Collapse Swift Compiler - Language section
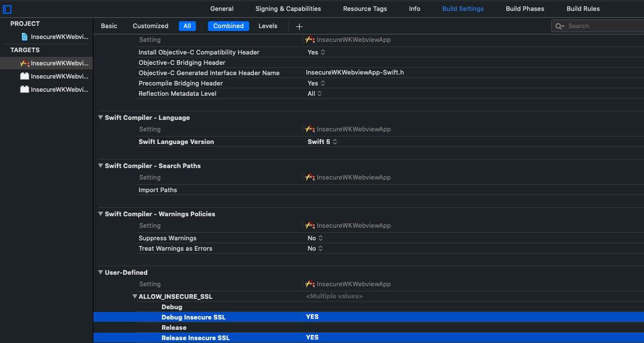Screen dimensions: 644x343 pyautogui.click(x=101, y=118)
